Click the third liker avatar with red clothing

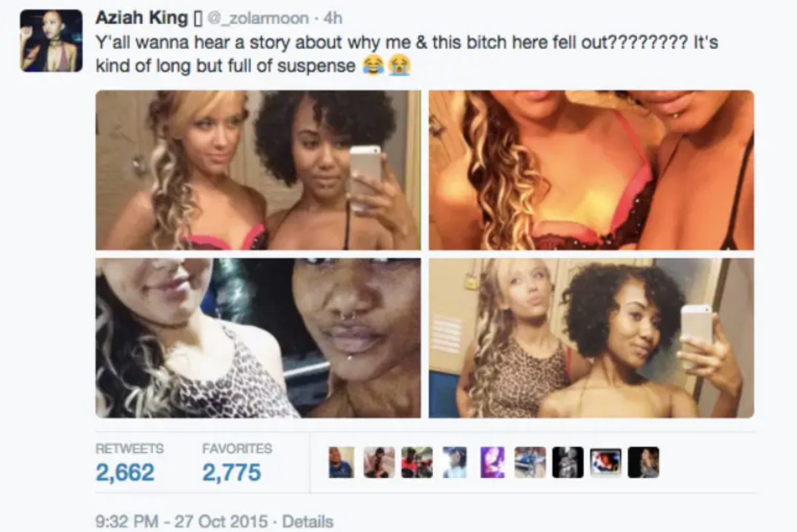click(417, 462)
